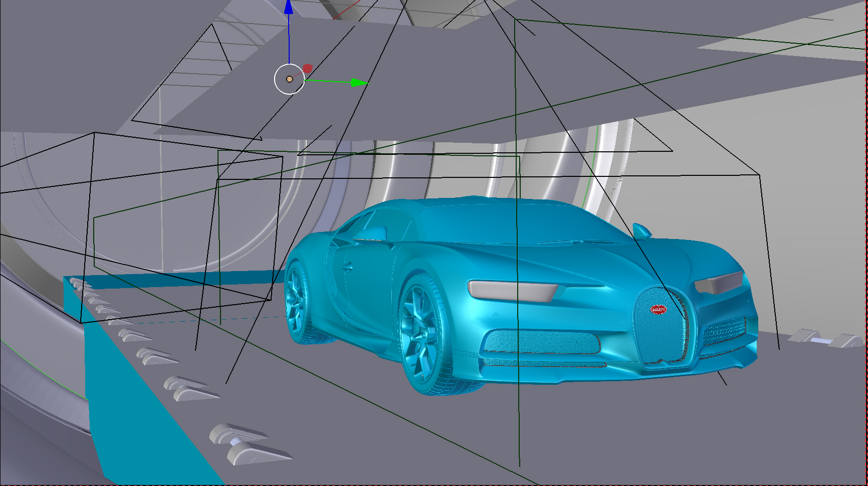The width and height of the screenshot is (868, 486).
Task: Click the red X-axis handle of the gizmo
Action: click(307, 68)
